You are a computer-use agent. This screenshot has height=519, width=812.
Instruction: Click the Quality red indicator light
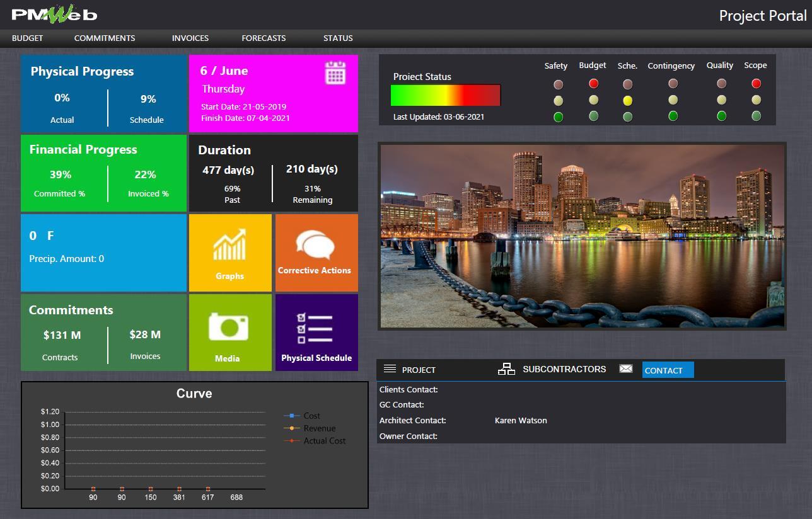click(721, 83)
